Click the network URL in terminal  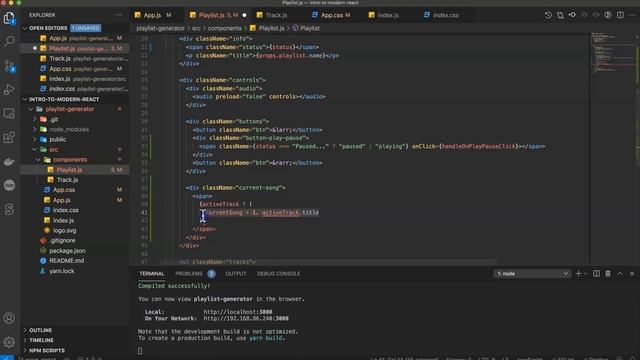point(246,318)
